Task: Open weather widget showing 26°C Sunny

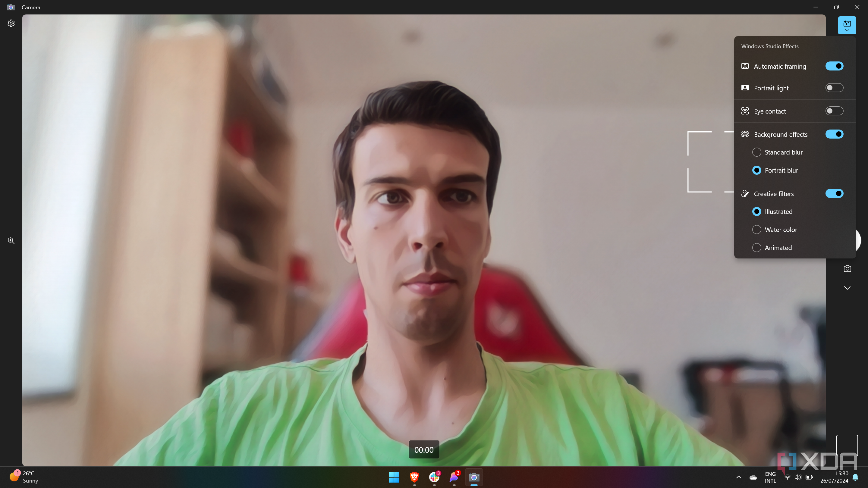Action: click(x=24, y=477)
